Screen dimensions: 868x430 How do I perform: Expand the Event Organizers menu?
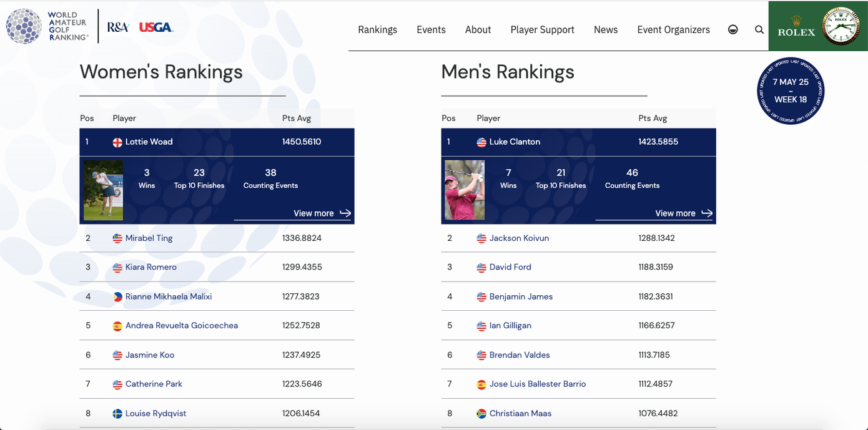click(673, 29)
